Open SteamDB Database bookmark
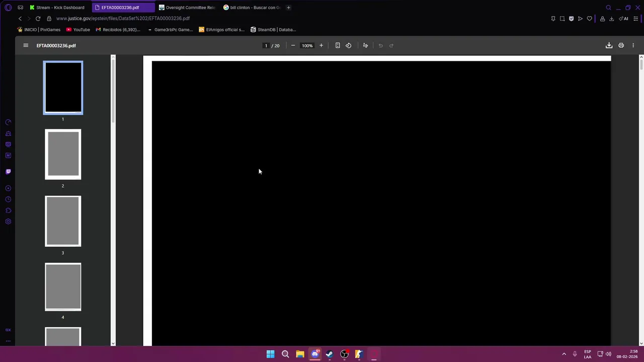This screenshot has width=644, height=362. 273,30
